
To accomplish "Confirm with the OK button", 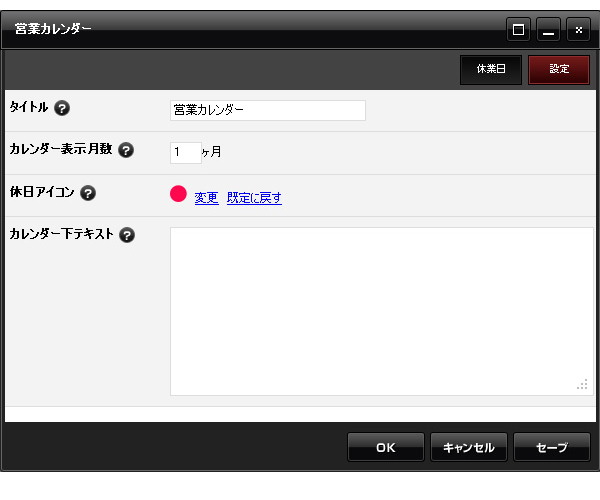I will click(x=386, y=447).
